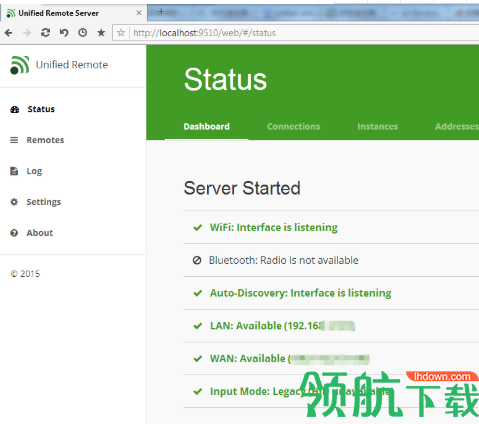The height and width of the screenshot is (424, 479).
Task: Click the Unified Remote logo icon
Action: [x=20, y=65]
